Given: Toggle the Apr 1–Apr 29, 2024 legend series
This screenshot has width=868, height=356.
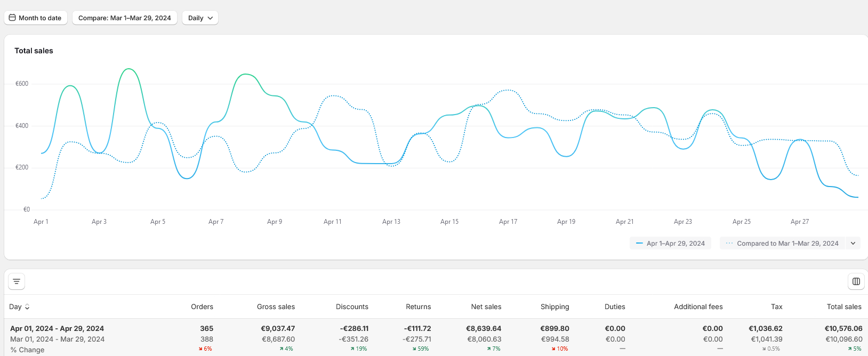Looking at the screenshot, I should (x=670, y=244).
